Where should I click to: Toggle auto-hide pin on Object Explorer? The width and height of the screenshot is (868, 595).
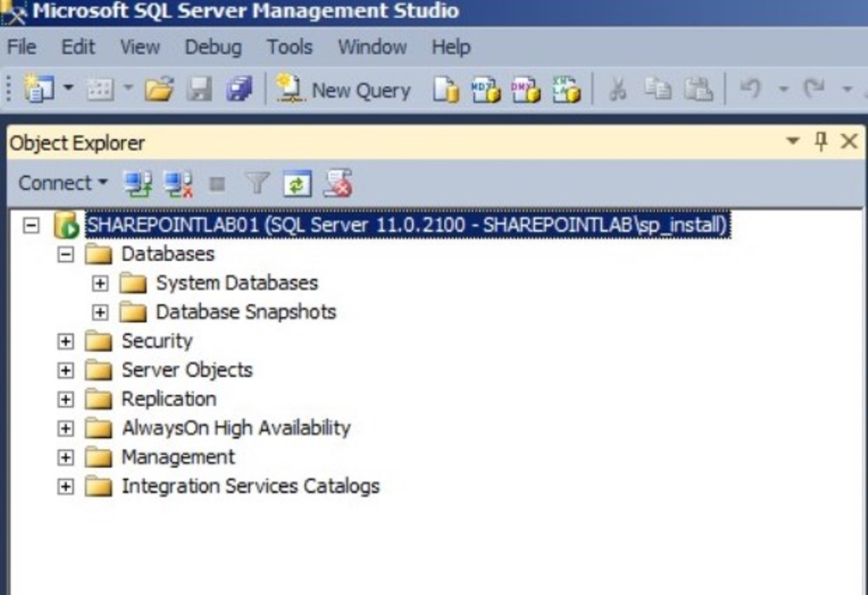(x=821, y=142)
